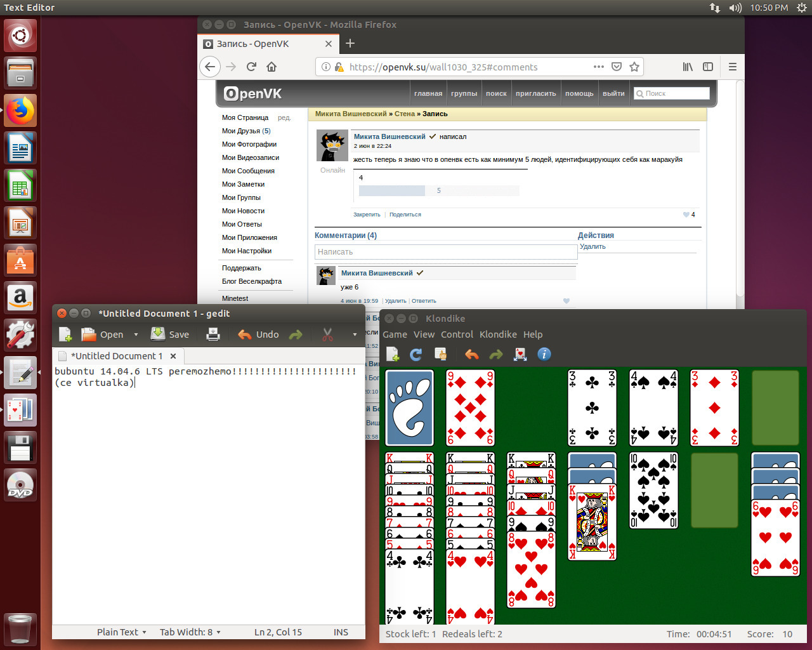Open Firefox from the Ubuntu launcher
This screenshot has height=650, width=812.
(20, 111)
